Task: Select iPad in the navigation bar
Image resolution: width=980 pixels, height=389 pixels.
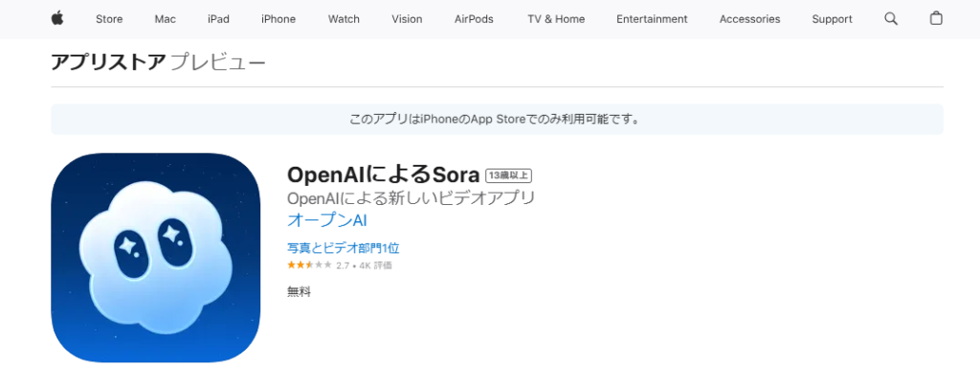Action: coord(218,19)
